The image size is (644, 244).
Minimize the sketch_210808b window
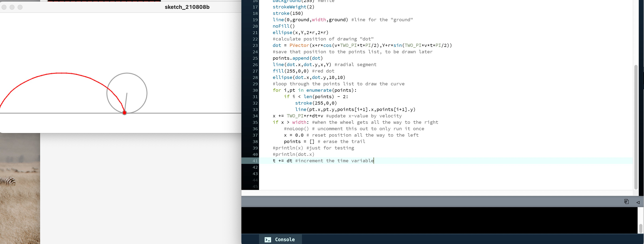[12, 7]
